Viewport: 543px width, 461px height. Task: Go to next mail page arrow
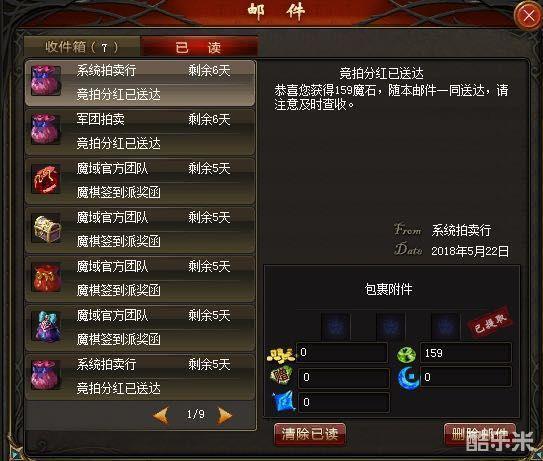pos(224,415)
